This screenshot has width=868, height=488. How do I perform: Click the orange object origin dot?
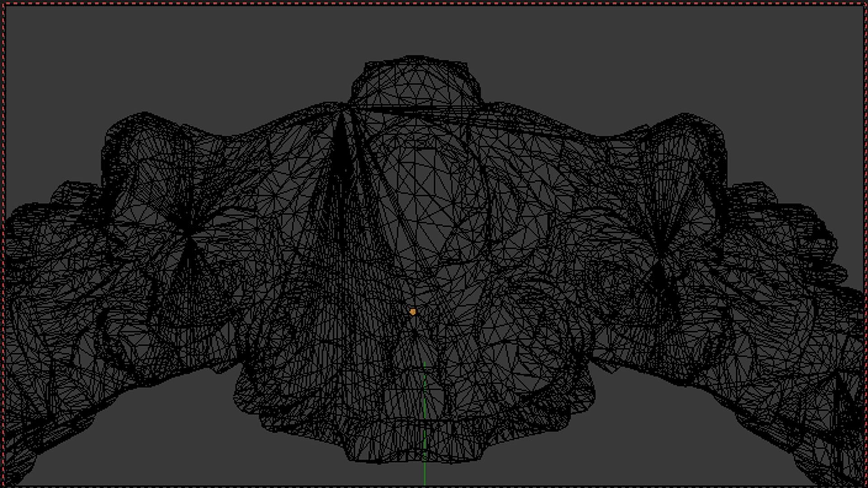(412, 312)
